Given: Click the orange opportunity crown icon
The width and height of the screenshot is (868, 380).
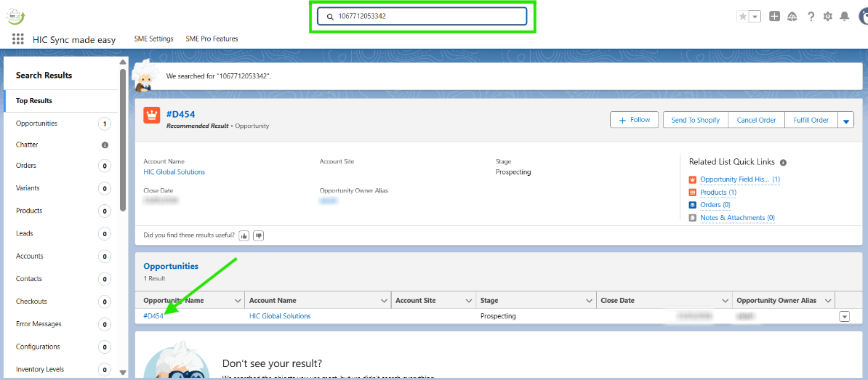Looking at the screenshot, I should coord(152,115).
